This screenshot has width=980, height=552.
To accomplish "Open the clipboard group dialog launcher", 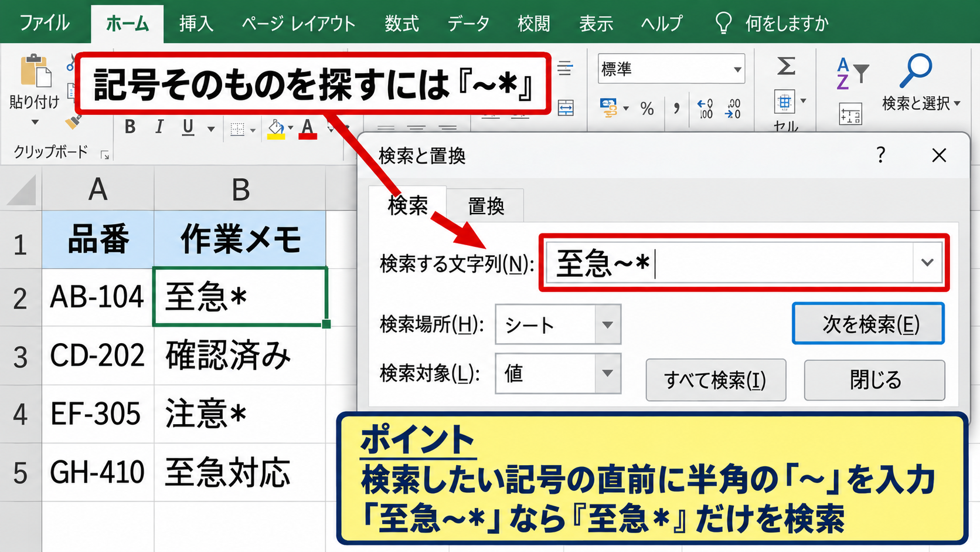I will click(105, 155).
